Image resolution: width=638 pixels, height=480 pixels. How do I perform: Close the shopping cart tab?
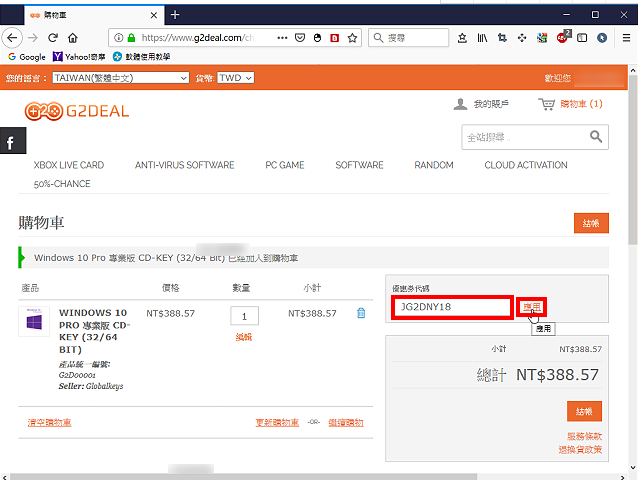pyautogui.click(x=154, y=15)
